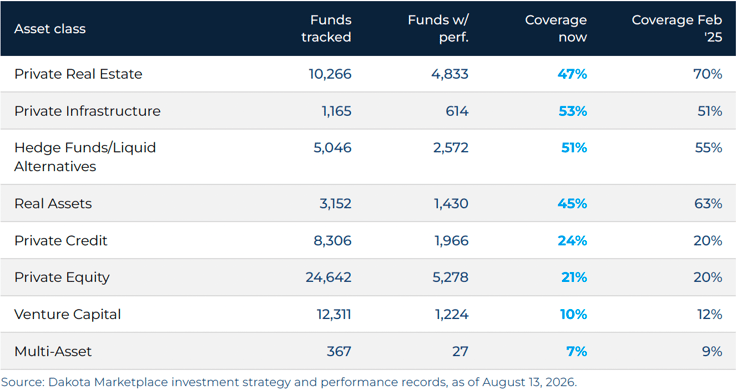Click the funds with performance value 1,224
737x391 pixels.
click(x=452, y=314)
